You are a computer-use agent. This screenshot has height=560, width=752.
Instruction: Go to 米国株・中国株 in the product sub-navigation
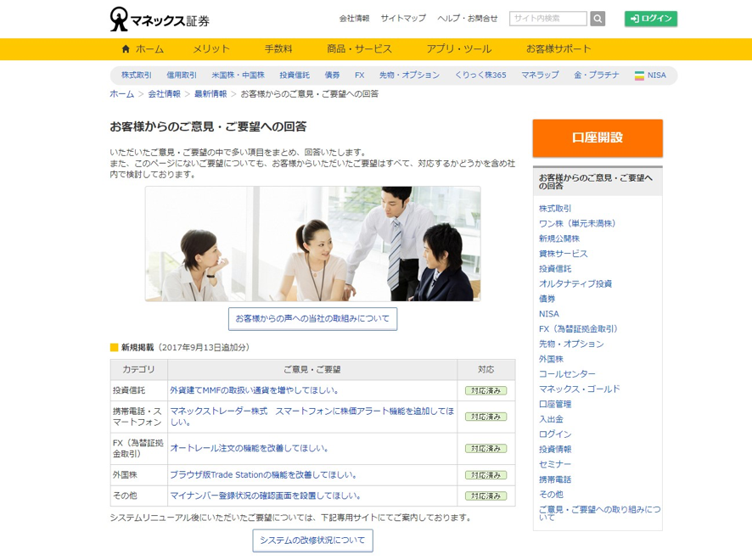click(238, 76)
